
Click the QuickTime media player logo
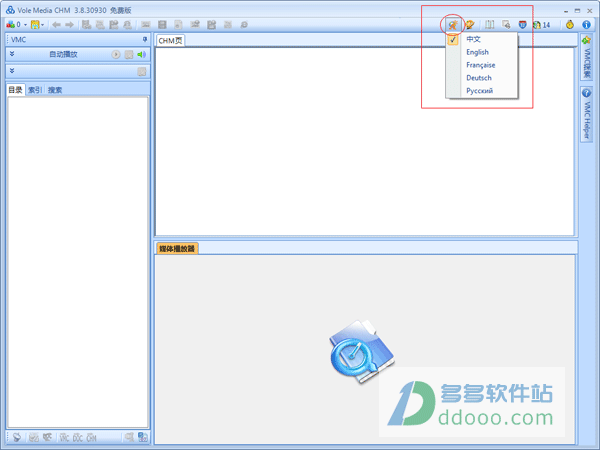point(361,351)
